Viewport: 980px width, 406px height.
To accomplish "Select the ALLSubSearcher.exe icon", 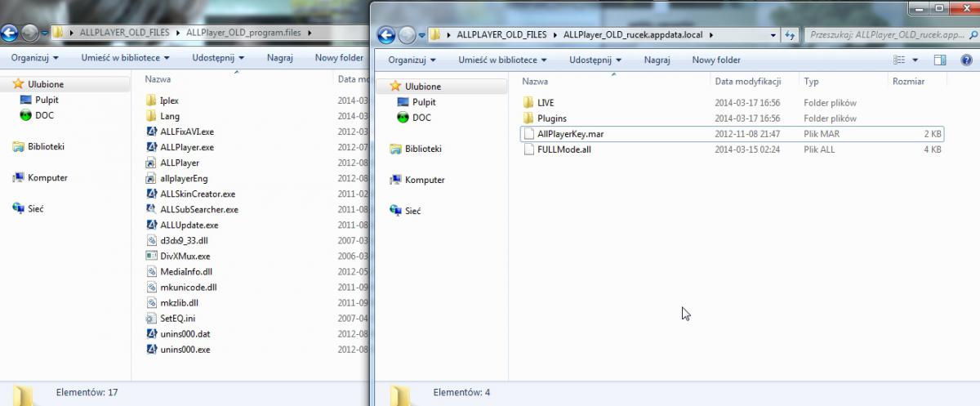I will pyautogui.click(x=151, y=209).
